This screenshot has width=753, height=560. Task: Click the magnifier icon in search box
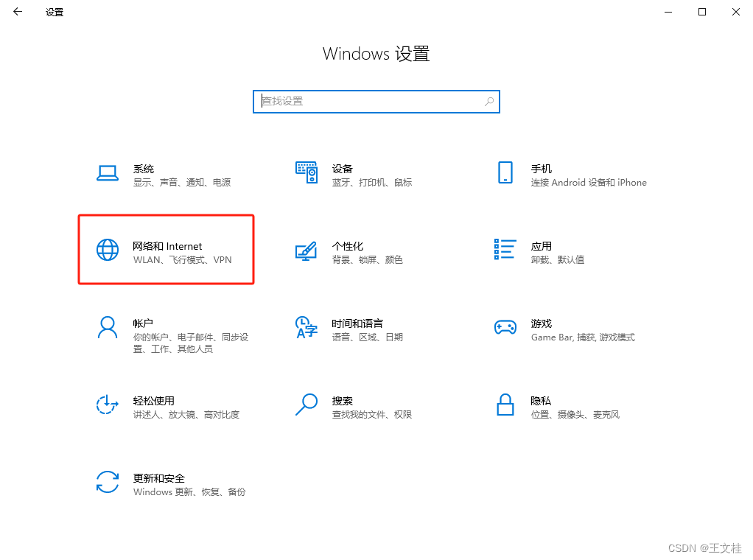(x=489, y=102)
